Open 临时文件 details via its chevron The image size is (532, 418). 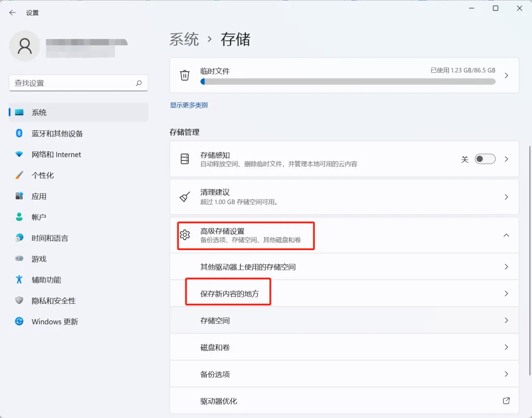pos(506,75)
